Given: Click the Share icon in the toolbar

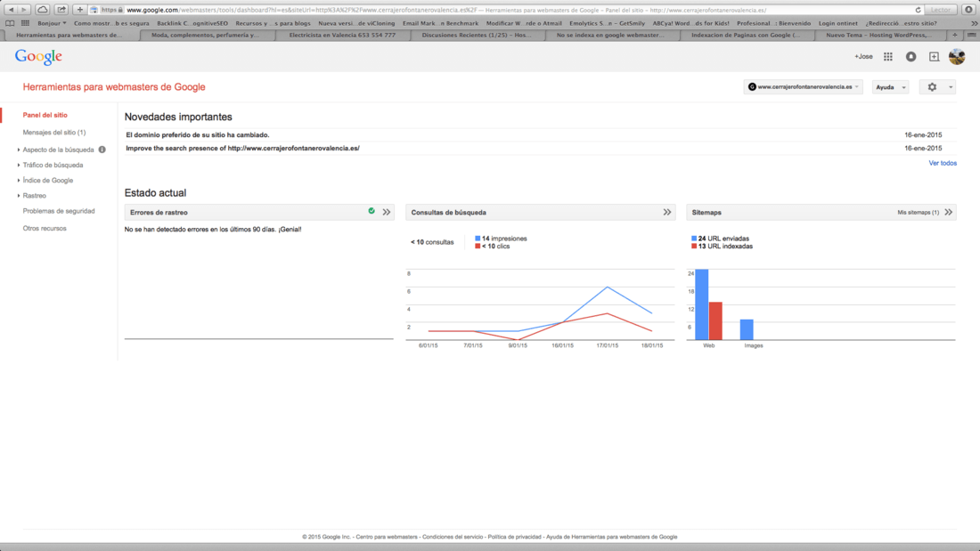Looking at the screenshot, I should tap(61, 10).
